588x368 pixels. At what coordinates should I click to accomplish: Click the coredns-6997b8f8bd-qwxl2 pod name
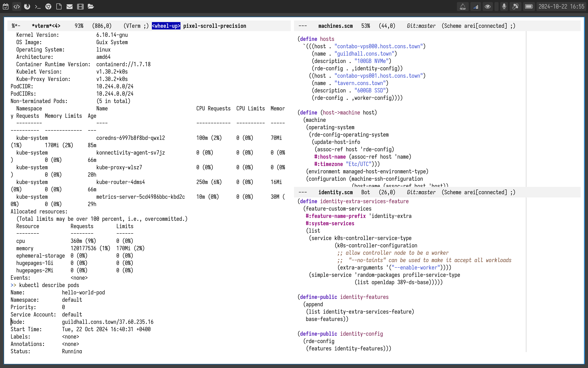point(130,138)
